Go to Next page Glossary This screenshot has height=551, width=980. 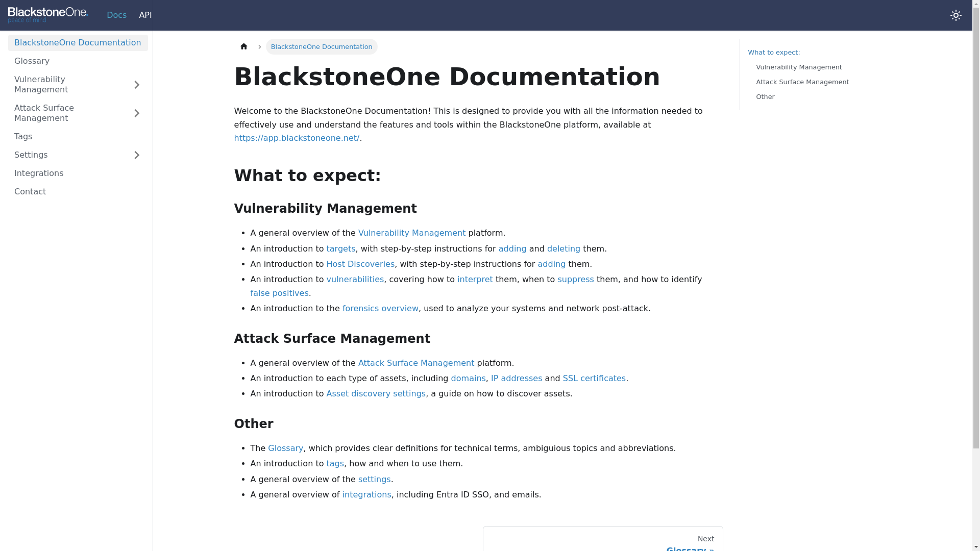603,539
